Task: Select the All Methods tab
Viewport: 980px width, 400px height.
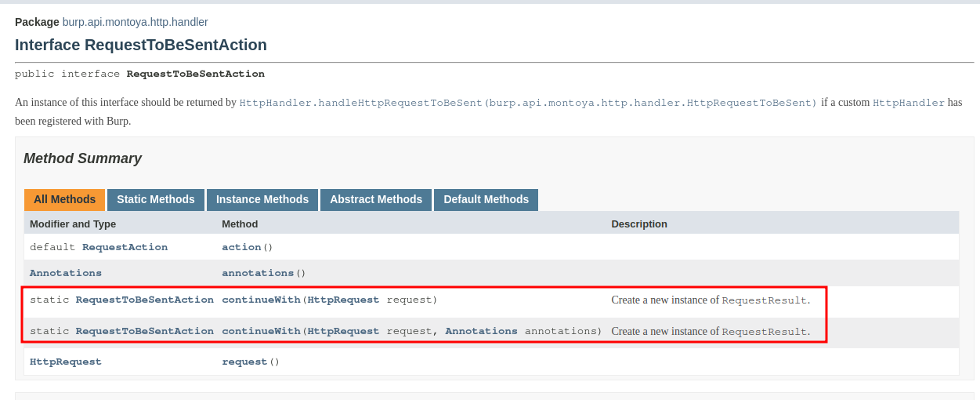Action: pos(64,199)
